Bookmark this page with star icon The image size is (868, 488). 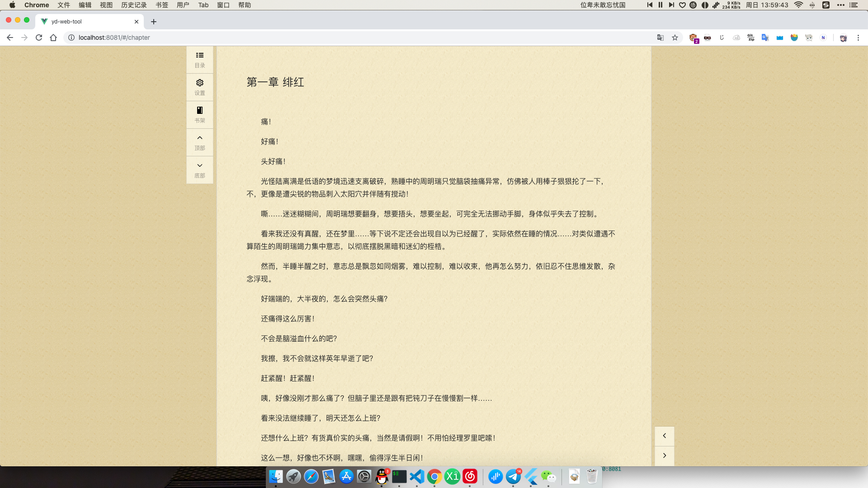click(675, 38)
